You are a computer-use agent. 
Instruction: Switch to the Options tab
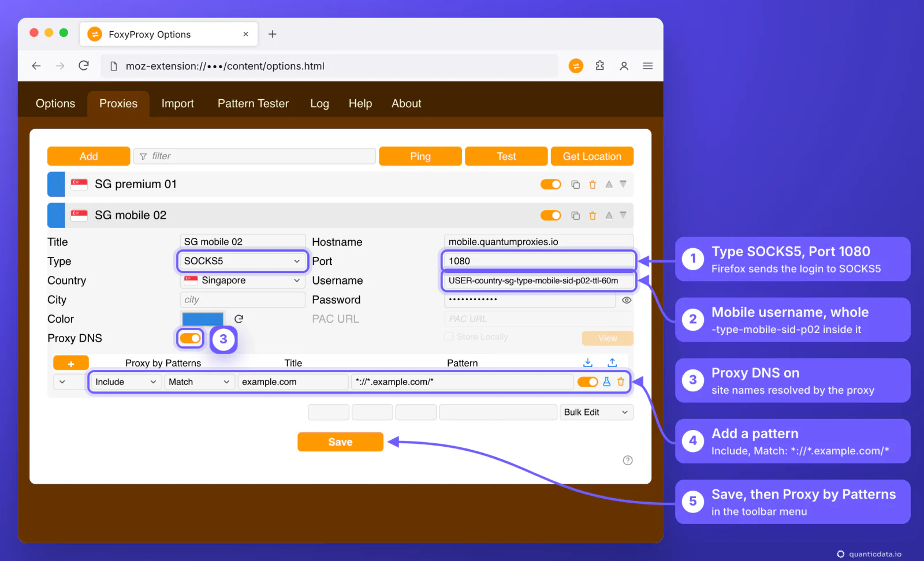[55, 104]
